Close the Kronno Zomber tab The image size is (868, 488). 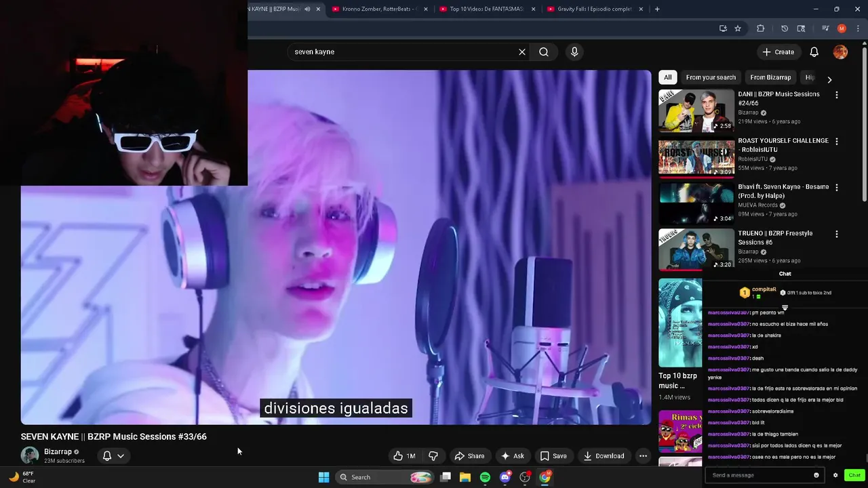(425, 9)
